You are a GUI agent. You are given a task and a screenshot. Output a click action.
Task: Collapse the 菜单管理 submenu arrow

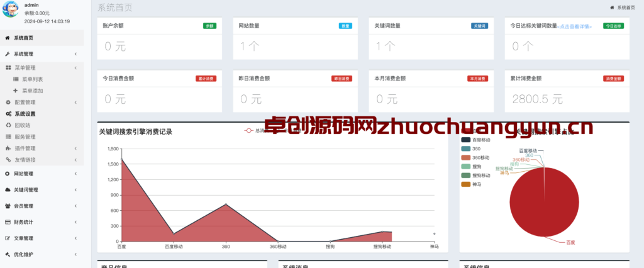pyautogui.click(x=76, y=68)
